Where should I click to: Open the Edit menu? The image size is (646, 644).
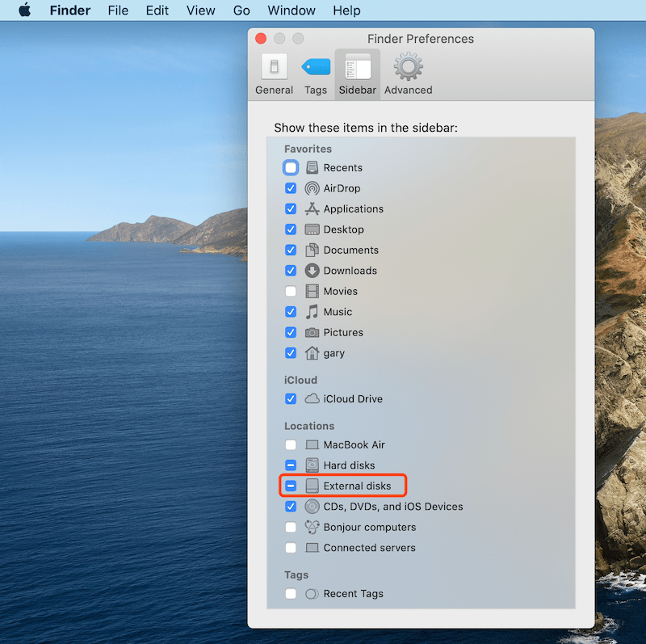click(x=157, y=11)
